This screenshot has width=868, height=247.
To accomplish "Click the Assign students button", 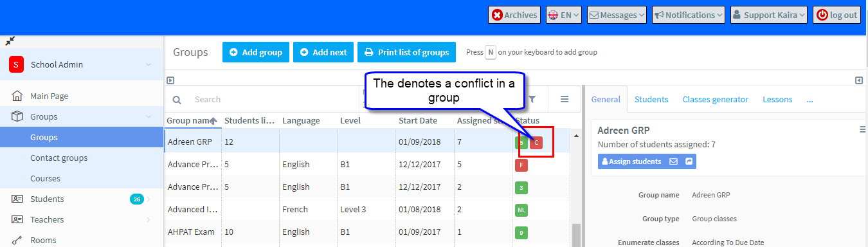I will pos(631,161).
